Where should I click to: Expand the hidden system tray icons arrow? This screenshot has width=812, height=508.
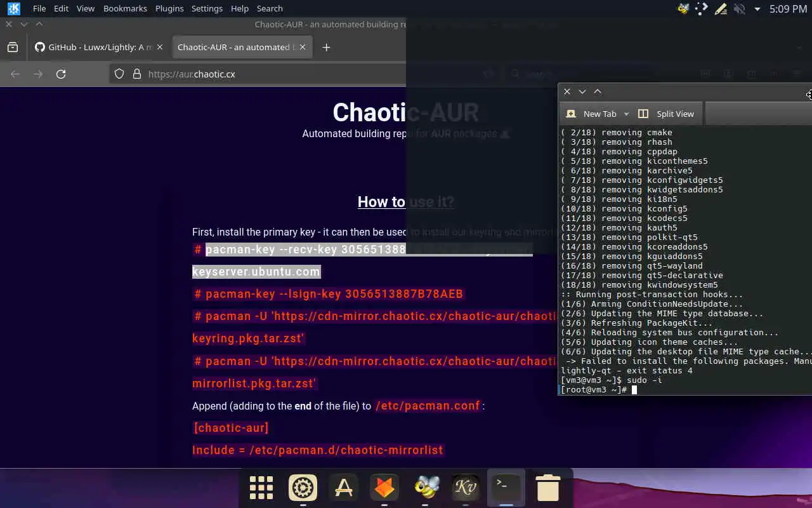pos(757,9)
